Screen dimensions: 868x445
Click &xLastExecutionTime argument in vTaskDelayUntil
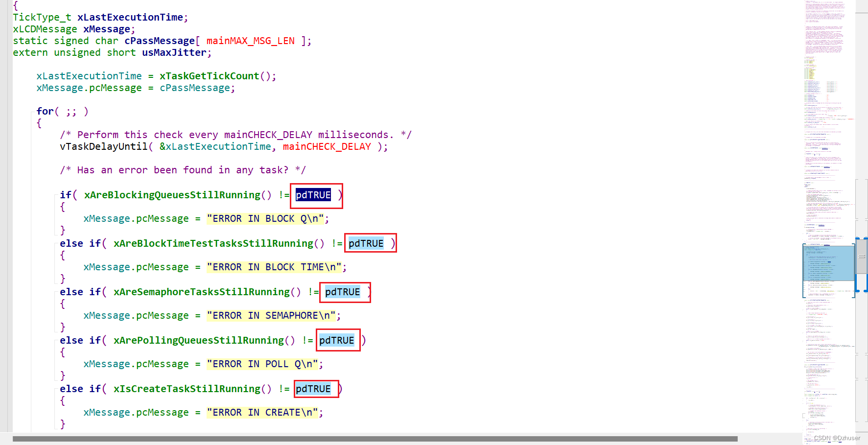point(215,146)
